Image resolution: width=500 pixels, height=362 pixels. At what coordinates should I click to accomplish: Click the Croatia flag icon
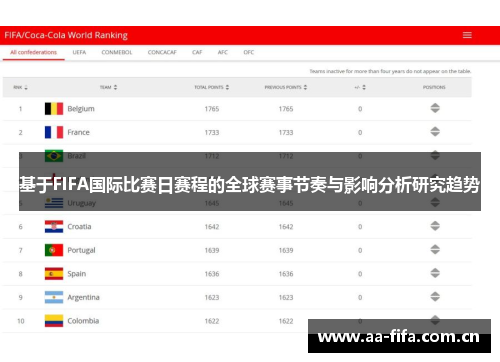point(54,227)
